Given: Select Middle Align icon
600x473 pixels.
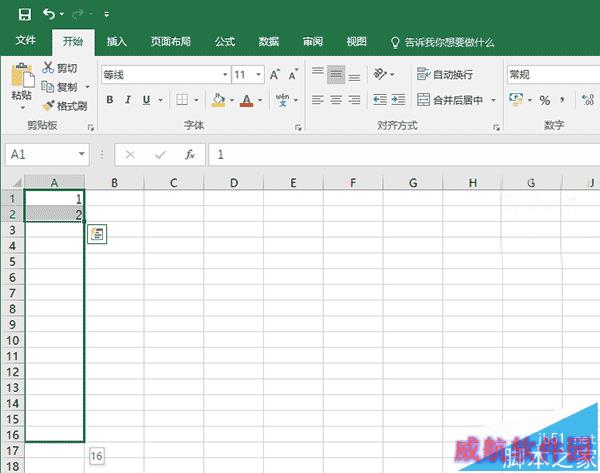Looking at the screenshot, I should coord(336,75).
